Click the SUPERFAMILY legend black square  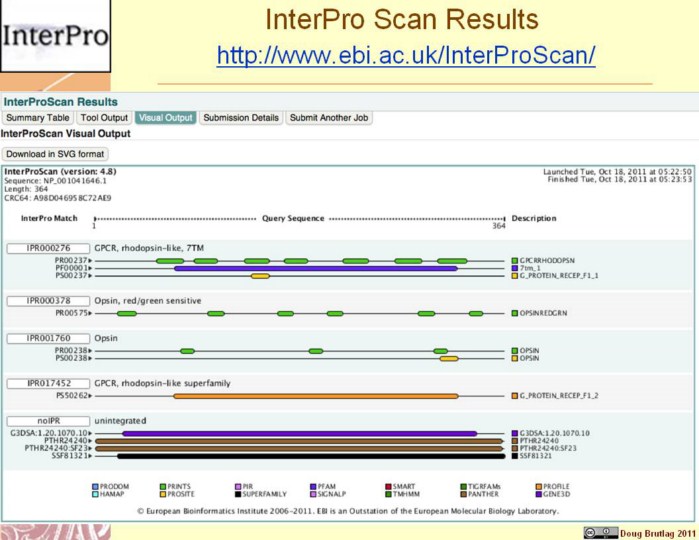click(x=239, y=494)
